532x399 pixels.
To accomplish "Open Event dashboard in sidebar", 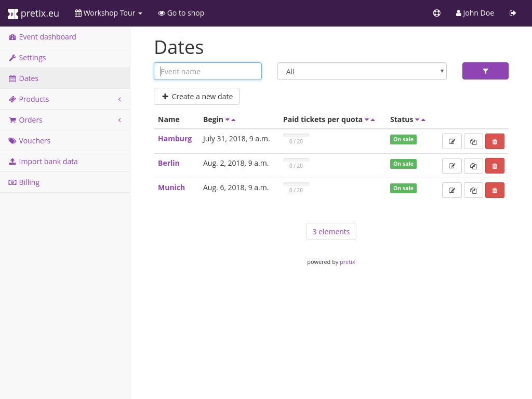I will (65, 37).
